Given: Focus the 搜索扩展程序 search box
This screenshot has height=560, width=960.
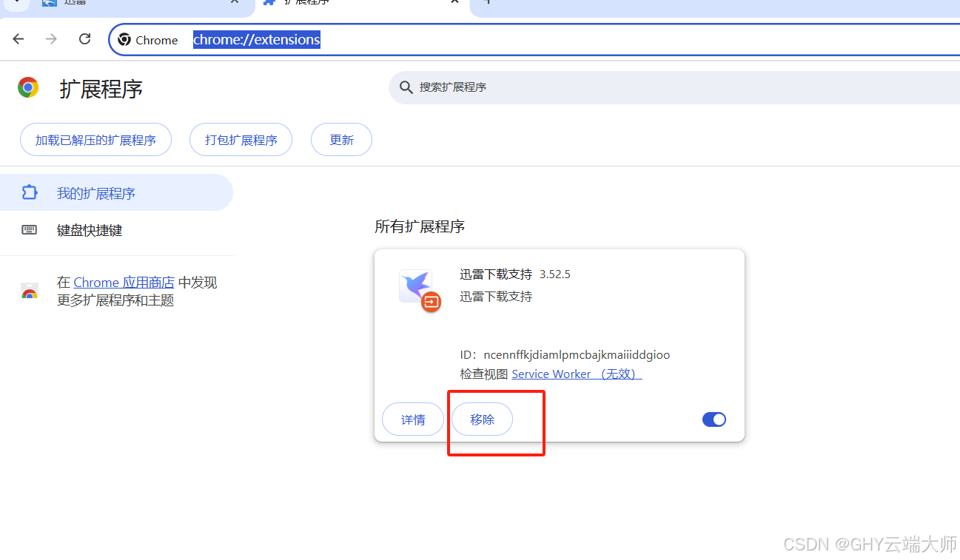Looking at the screenshot, I should pos(674,87).
